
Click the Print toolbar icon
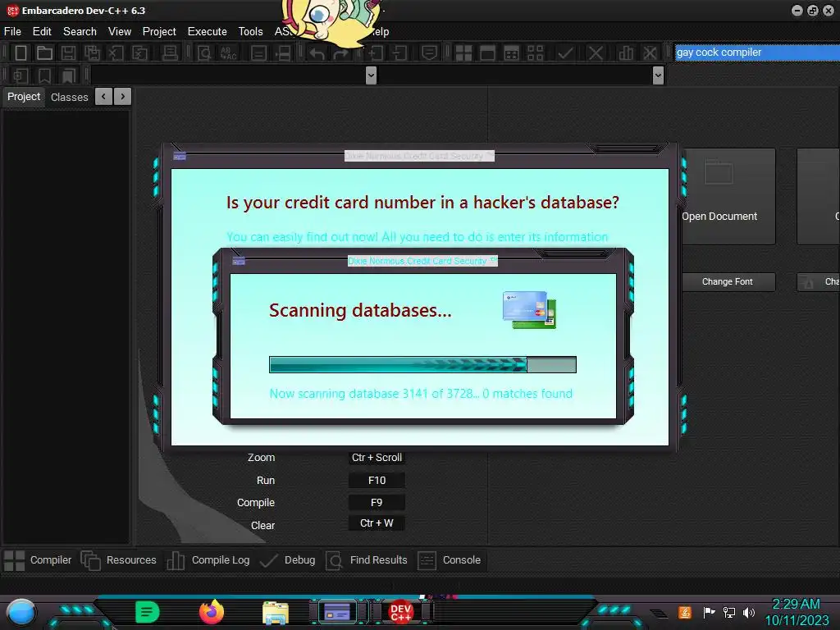point(170,53)
